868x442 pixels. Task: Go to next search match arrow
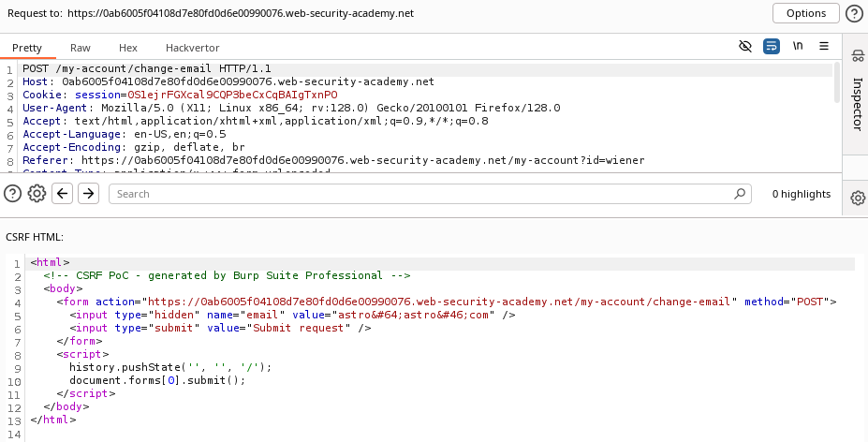pos(89,194)
